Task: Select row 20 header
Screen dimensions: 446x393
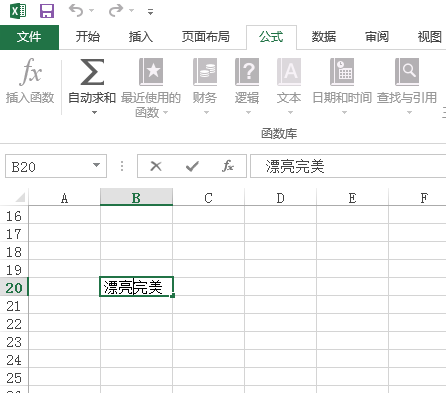Action: tap(14, 288)
